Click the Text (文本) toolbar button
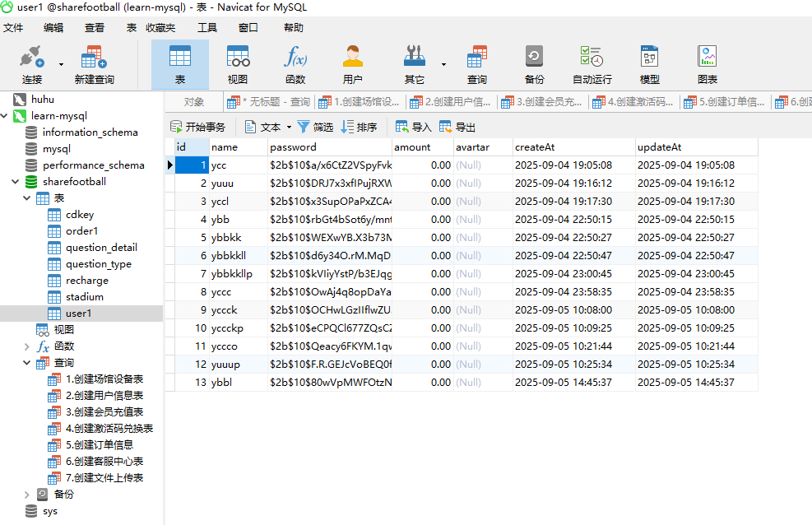Viewport: 812px width, 525px height. point(264,127)
